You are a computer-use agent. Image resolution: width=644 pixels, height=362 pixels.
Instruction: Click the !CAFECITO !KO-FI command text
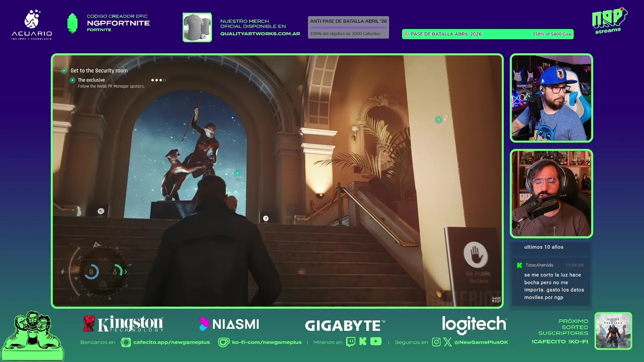559,342
